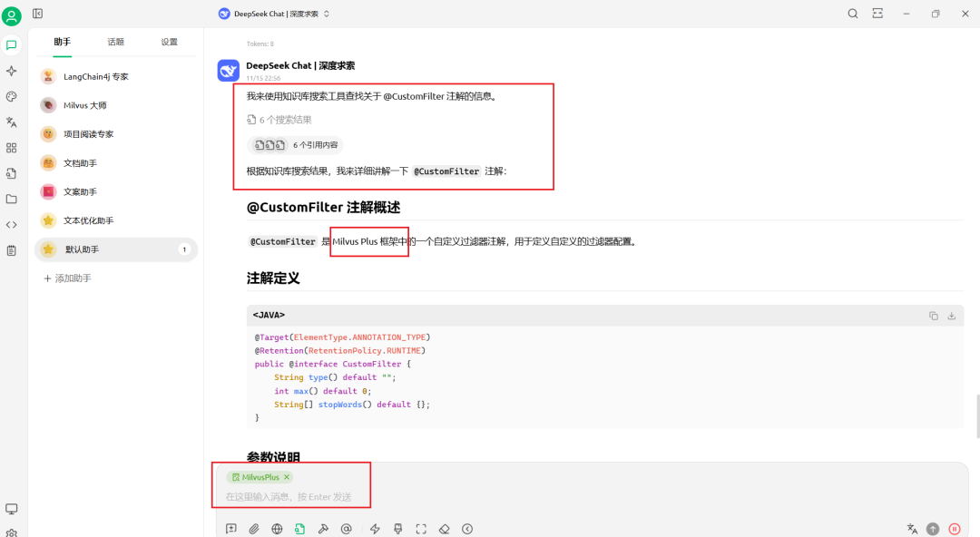This screenshot has width=980, height=537.
Task: Pause generation with red pause button
Action: (955, 529)
